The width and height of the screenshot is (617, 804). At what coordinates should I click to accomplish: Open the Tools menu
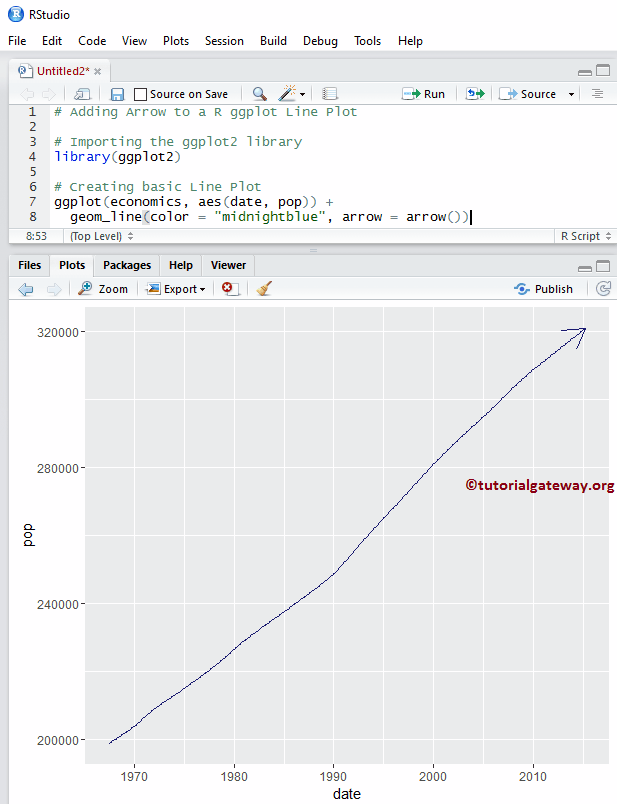367,41
